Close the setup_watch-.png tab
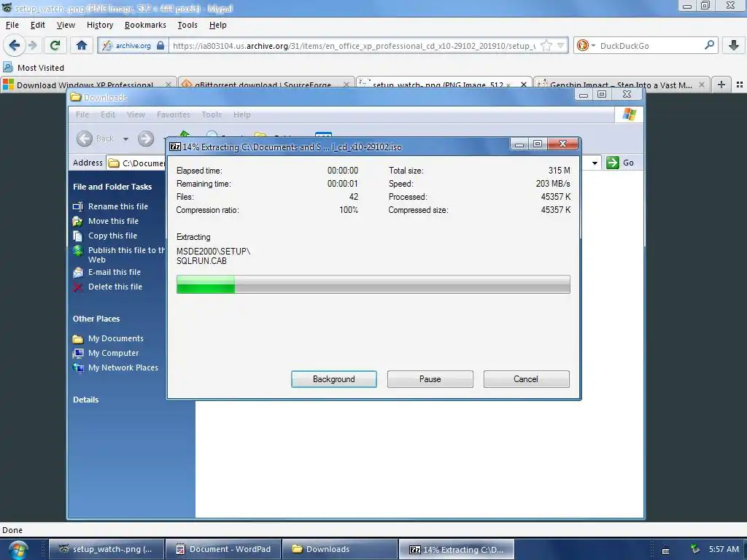747x560 pixels. (524, 85)
